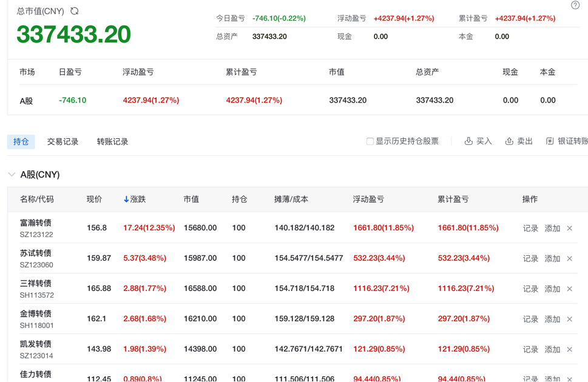The width and height of the screenshot is (588, 382).
Task: Sort table by 浮动盈亏 column header
Action: (368, 199)
